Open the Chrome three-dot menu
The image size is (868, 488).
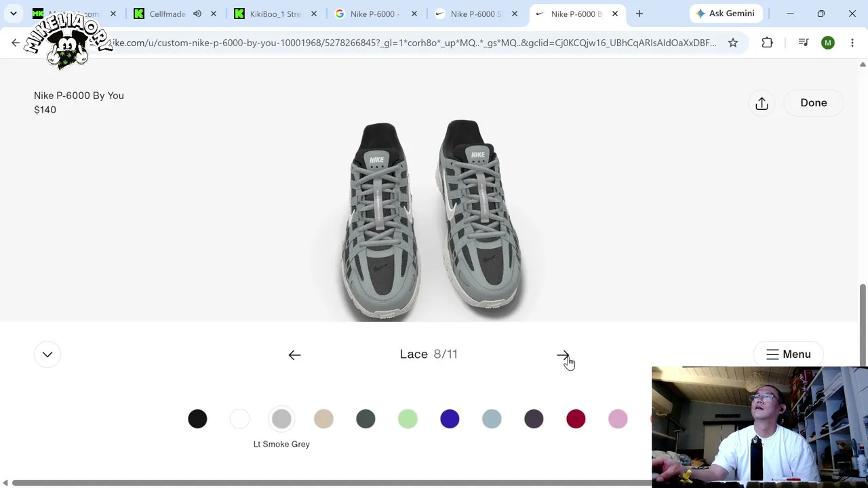(x=852, y=43)
